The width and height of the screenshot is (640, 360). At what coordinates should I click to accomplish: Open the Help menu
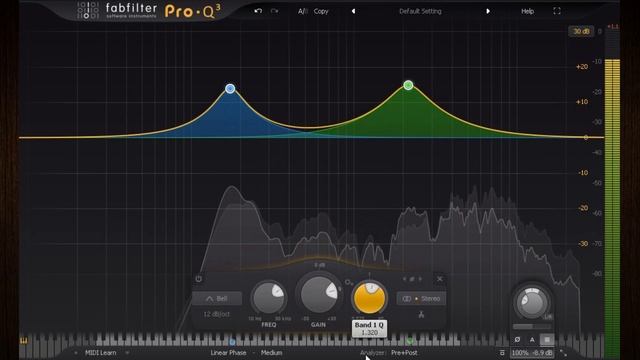coord(527,11)
